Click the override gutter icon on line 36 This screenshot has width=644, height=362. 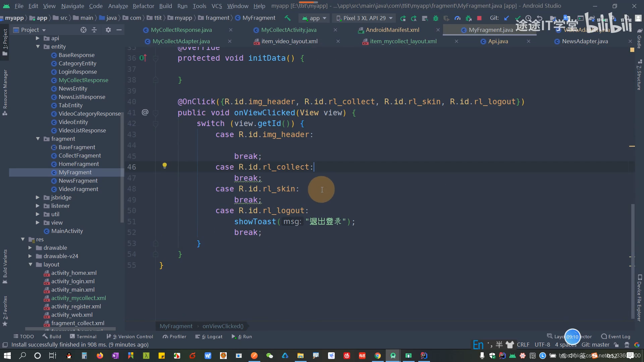pyautogui.click(x=143, y=58)
